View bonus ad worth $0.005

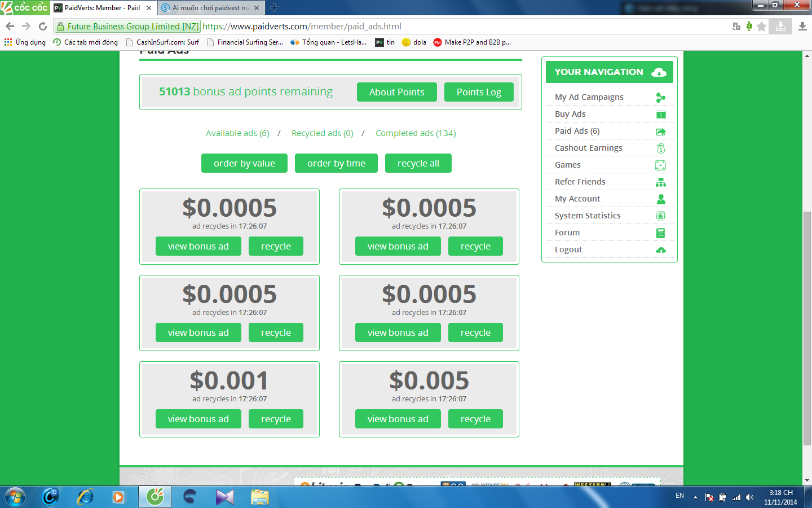tap(398, 419)
